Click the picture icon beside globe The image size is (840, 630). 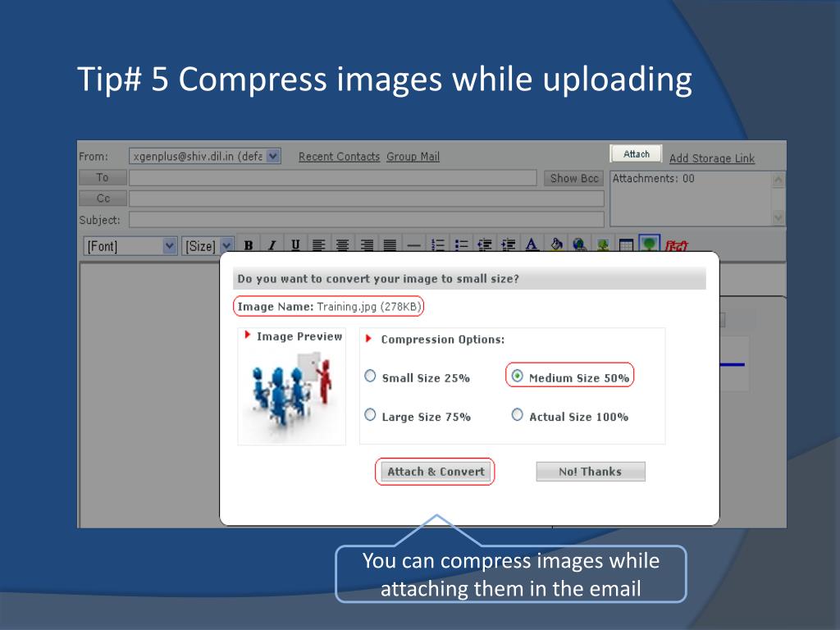603,245
